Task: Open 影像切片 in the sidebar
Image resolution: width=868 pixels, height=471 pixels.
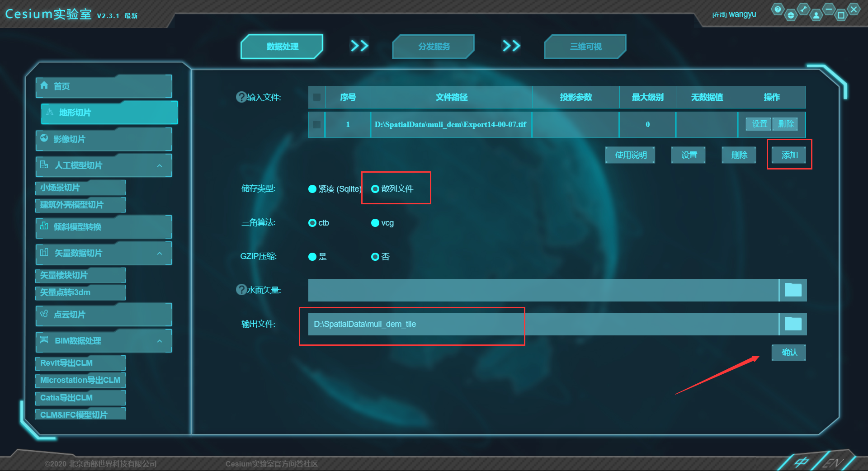Action: pyautogui.click(x=104, y=139)
